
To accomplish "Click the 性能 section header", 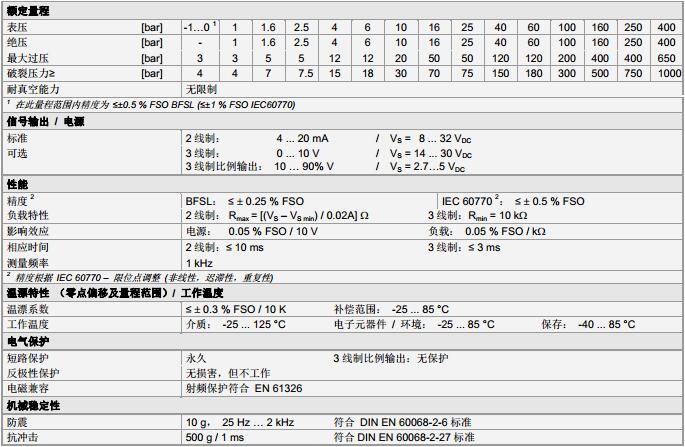I will (x=18, y=185).
